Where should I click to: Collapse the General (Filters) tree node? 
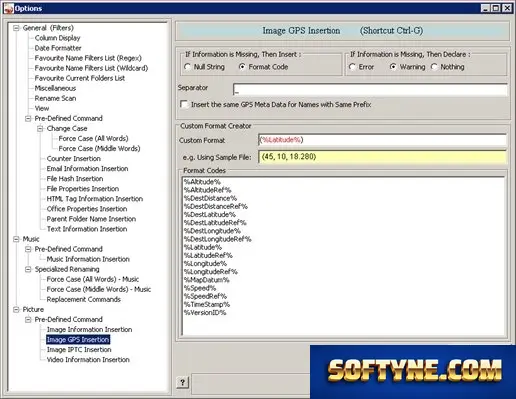[x=16, y=28]
